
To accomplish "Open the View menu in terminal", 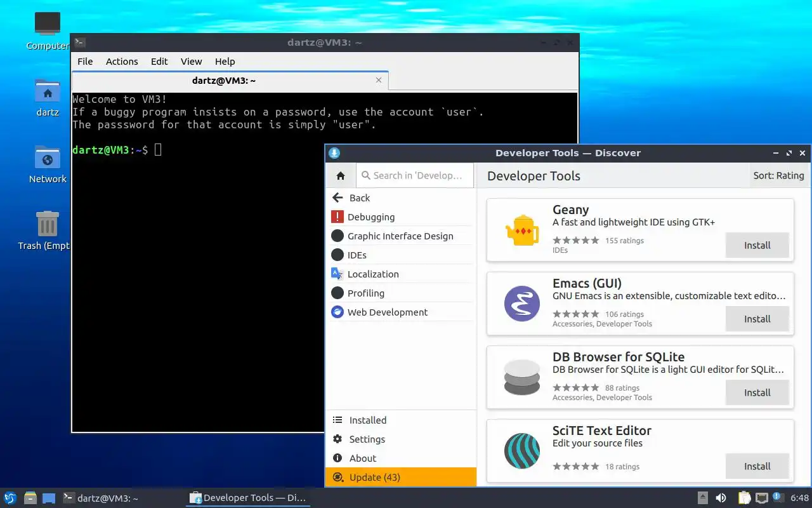I will (191, 61).
